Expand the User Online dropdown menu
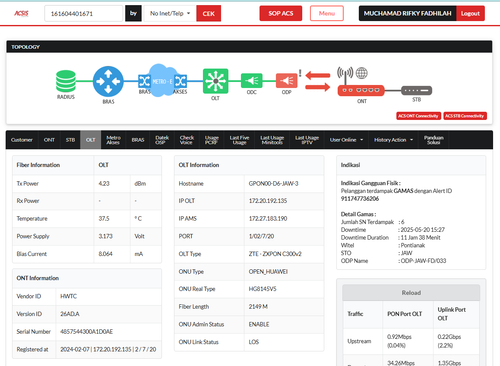Screen dimensions: 500x366 (x=346, y=140)
